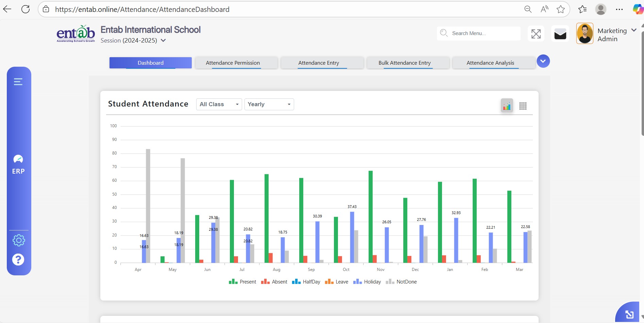Open the Bulk Attendance Entry tab
The image size is (644, 323).
click(x=404, y=63)
